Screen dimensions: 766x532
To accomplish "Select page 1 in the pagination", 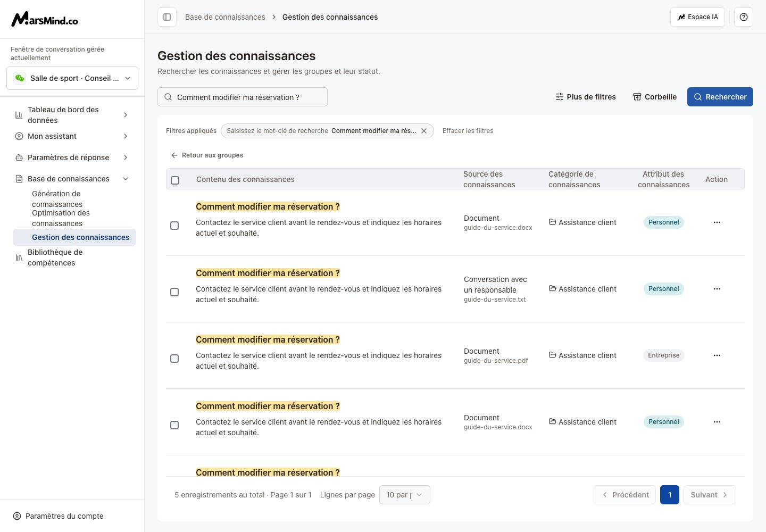I will click(670, 495).
